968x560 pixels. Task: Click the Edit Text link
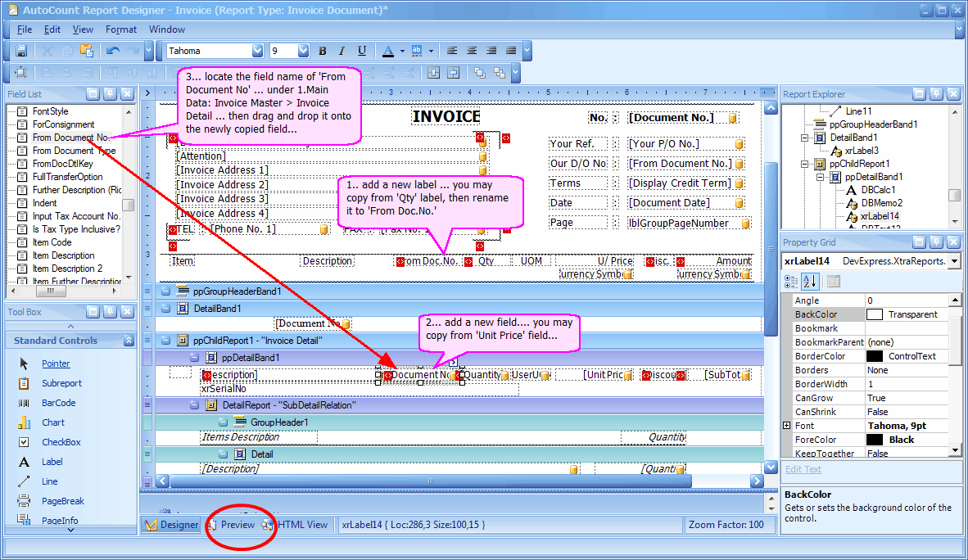click(803, 469)
